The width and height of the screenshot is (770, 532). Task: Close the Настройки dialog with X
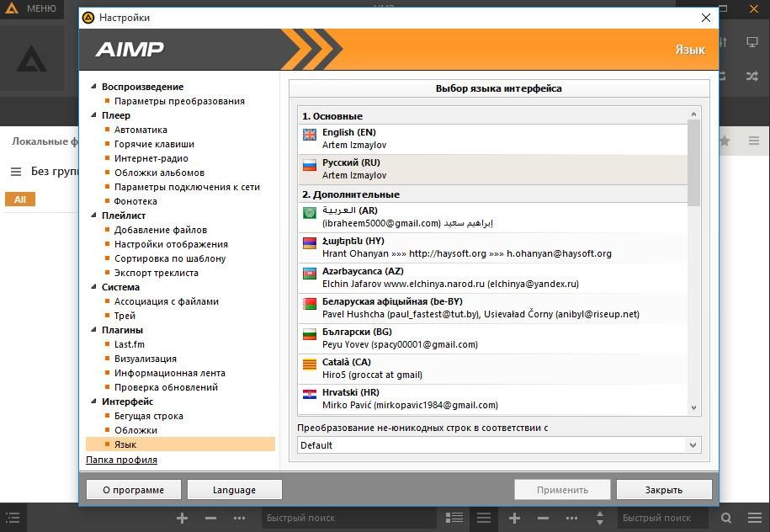(x=706, y=18)
